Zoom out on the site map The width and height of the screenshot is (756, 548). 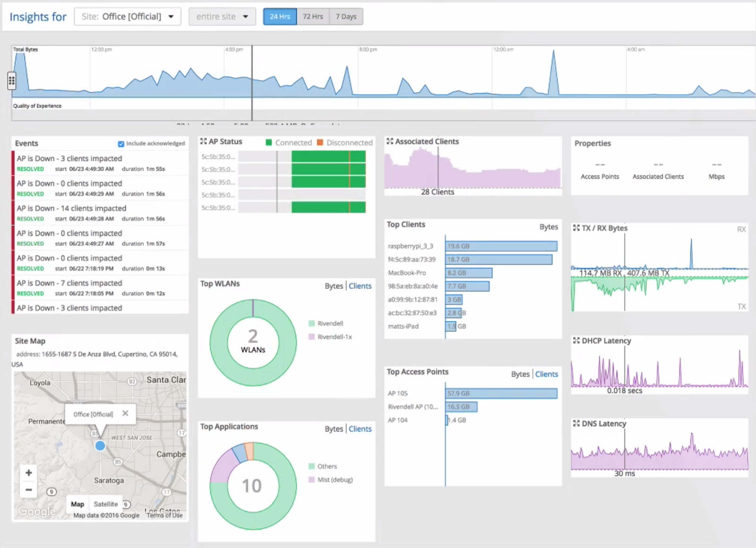(29, 489)
